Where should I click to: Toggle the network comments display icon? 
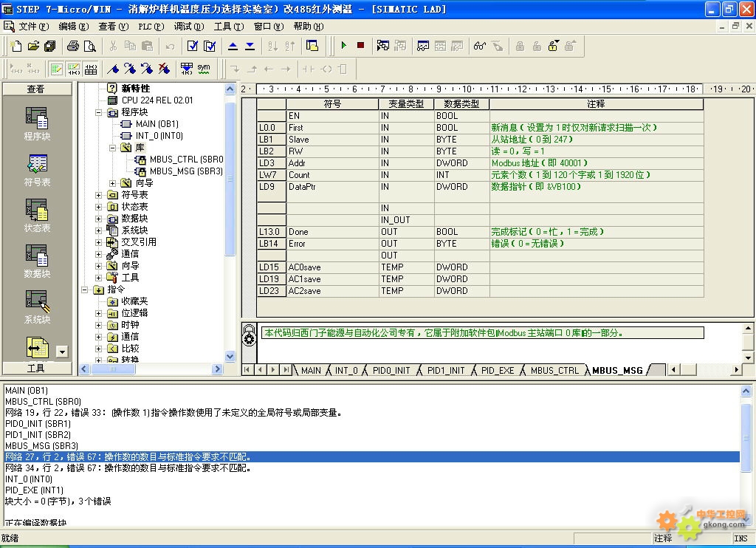pos(73,69)
